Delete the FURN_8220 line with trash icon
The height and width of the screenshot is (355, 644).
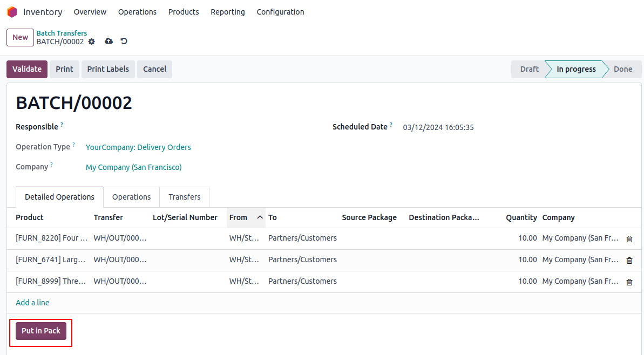(629, 238)
